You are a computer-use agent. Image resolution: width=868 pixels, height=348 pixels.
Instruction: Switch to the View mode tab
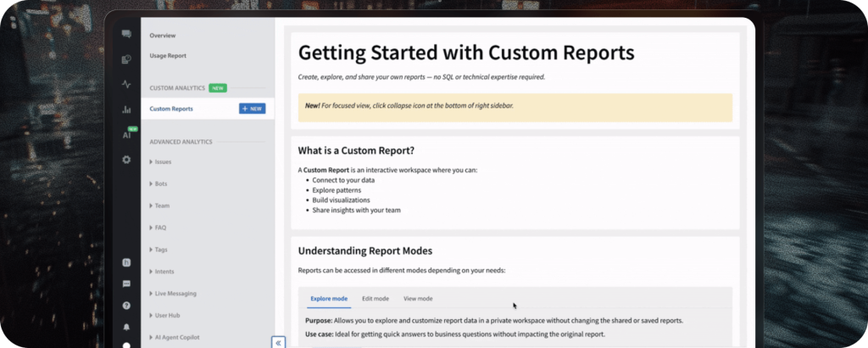(418, 299)
